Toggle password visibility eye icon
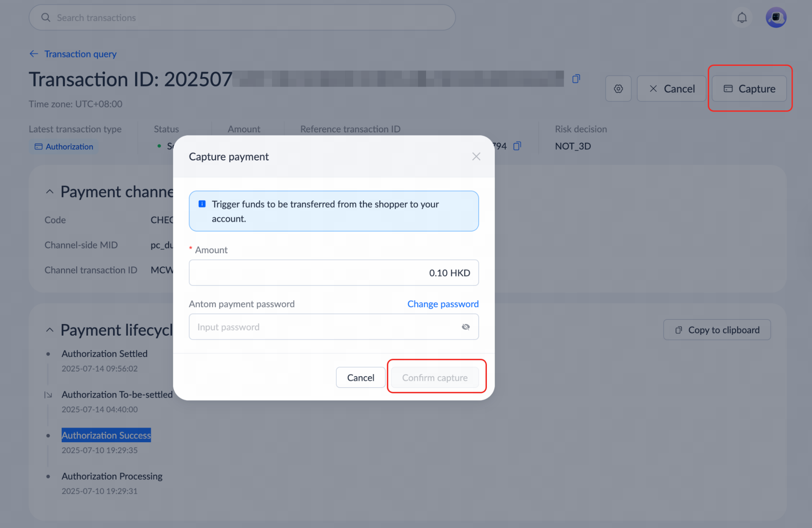The height and width of the screenshot is (528, 812). tap(466, 327)
